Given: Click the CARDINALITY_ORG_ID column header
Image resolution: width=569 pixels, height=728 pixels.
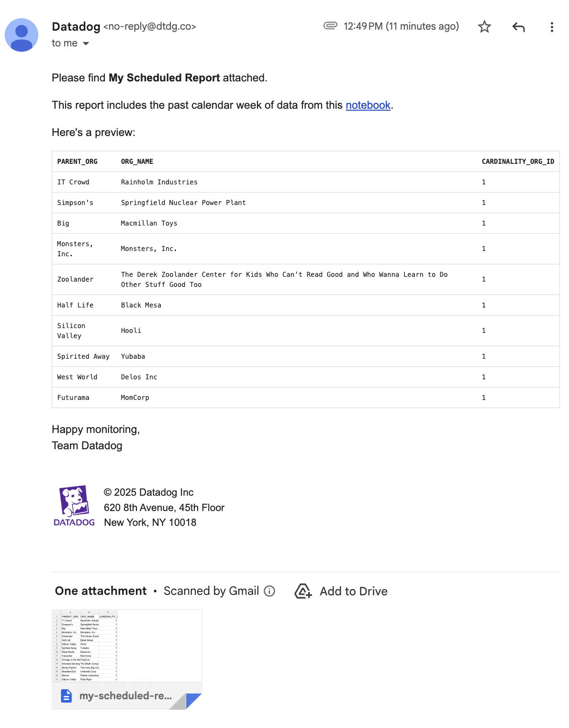Looking at the screenshot, I should (518, 162).
